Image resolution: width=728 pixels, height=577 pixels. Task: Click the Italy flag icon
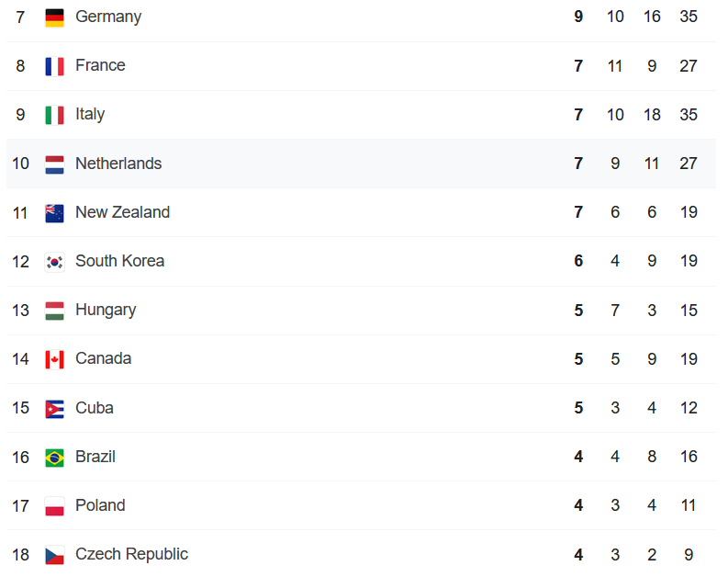(x=54, y=115)
